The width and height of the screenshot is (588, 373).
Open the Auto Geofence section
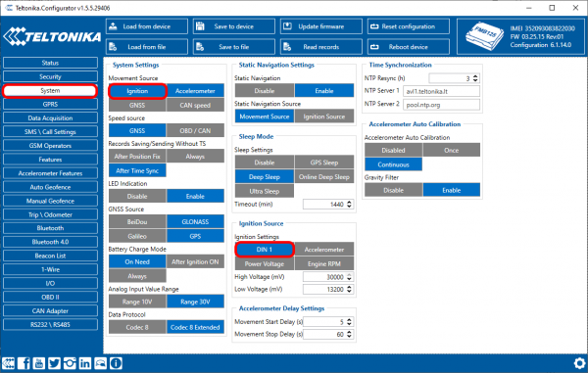click(x=50, y=187)
